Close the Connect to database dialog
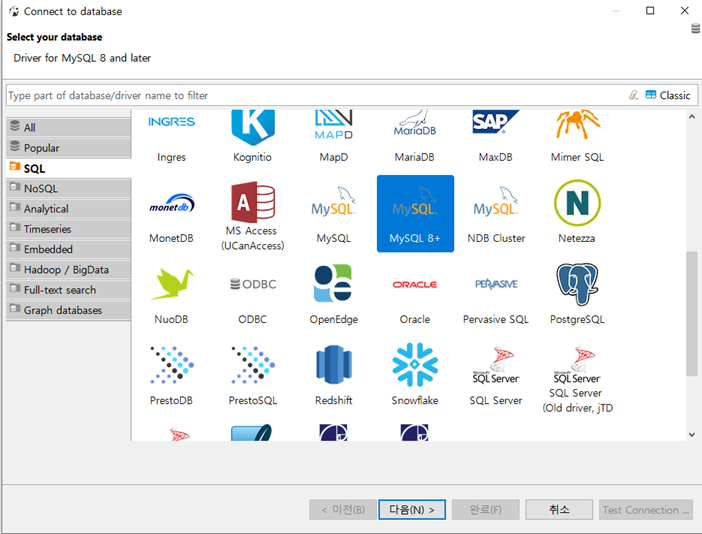Screen dimensions: 702x534 [x=685, y=11]
